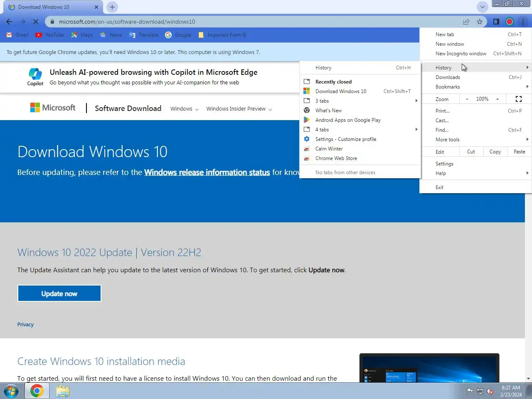Open the 4 tabs history entry

point(360,130)
